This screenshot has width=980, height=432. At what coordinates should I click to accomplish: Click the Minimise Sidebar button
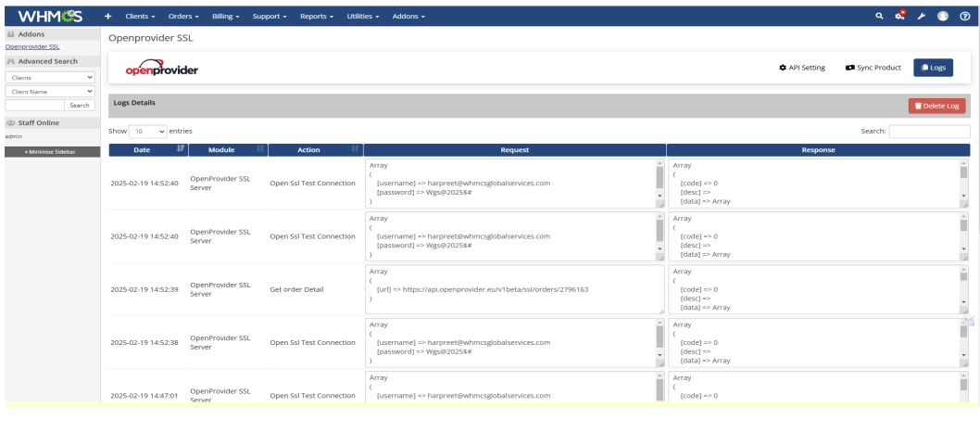click(53, 152)
